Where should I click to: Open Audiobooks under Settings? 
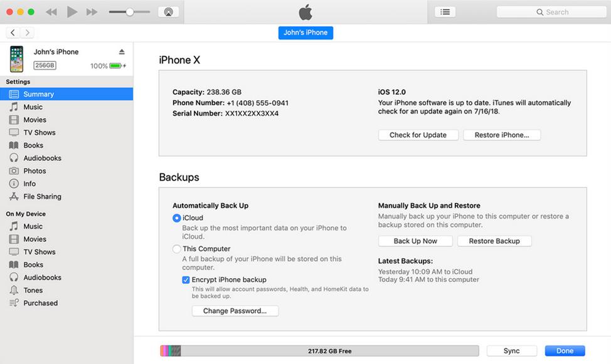(66, 158)
